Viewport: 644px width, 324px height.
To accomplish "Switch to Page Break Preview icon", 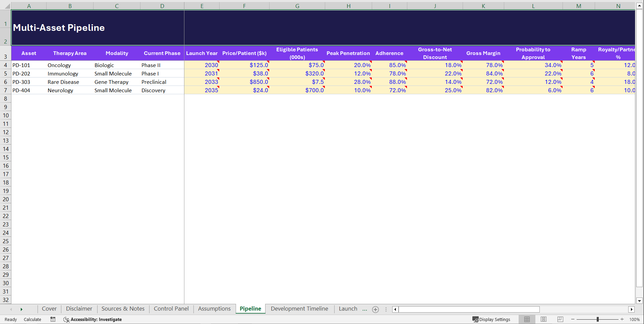I will click(560, 319).
